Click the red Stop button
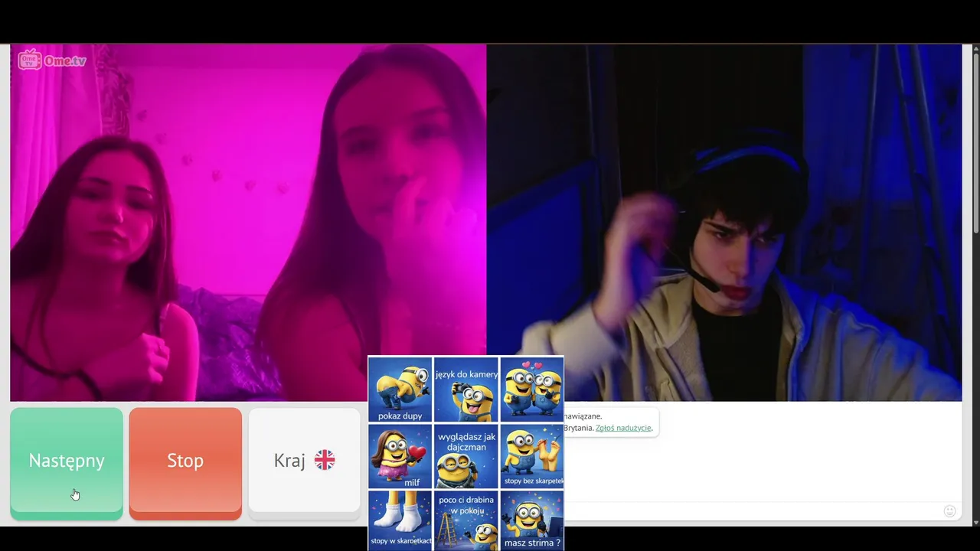The image size is (980, 551). [185, 463]
